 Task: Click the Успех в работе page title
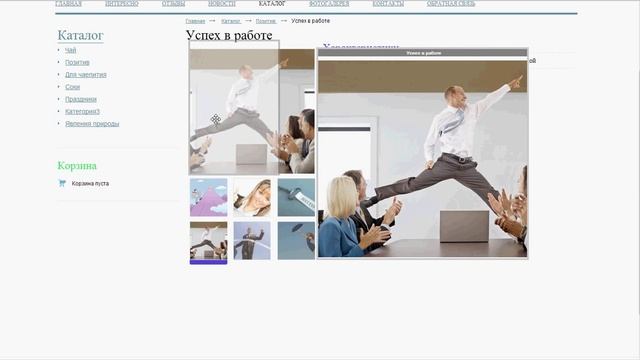click(229, 35)
